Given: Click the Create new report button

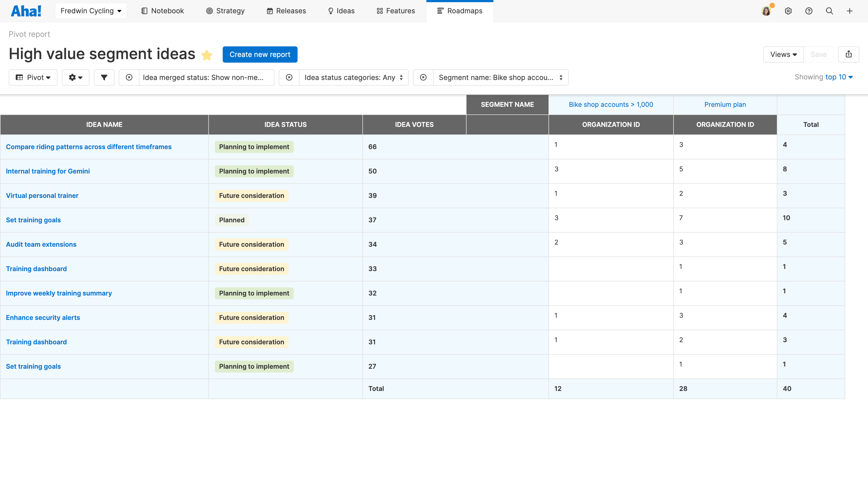Looking at the screenshot, I should pyautogui.click(x=260, y=54).
